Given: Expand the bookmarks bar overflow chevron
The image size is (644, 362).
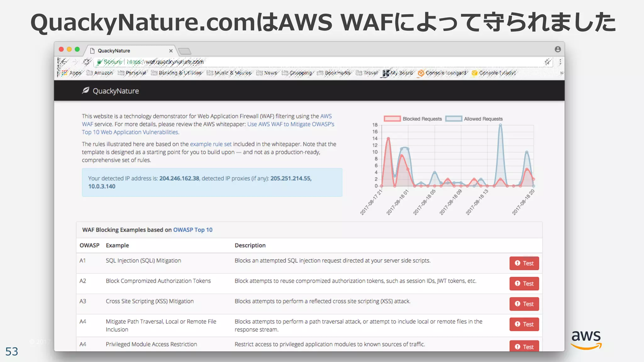Looking at the screenshot, I should [x=561, y=73].
